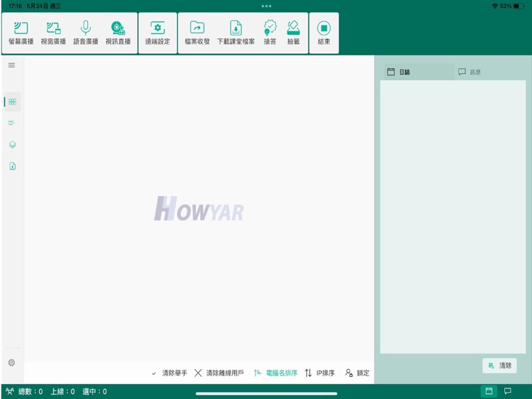The height and width of the screenshot is (399, 532).
Task: Click the total count 總數 status
Action: click(x=31, y=392)
